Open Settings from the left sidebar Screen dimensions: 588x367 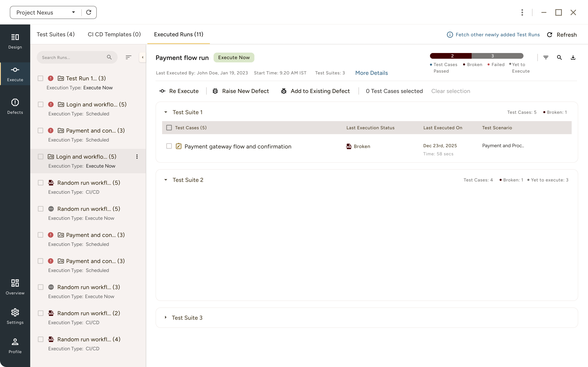[x=15, y=316]
